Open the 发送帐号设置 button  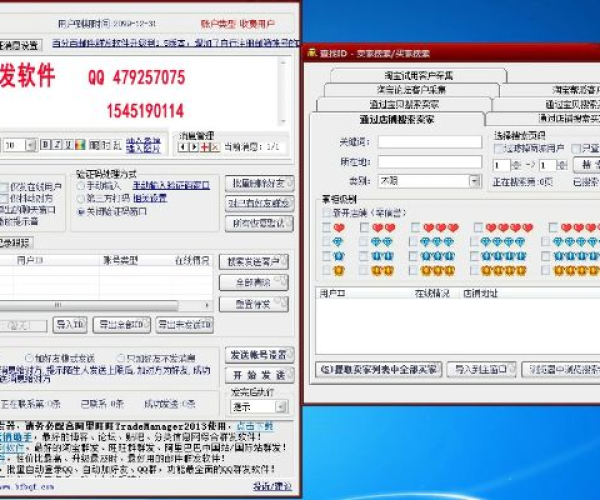[x=259, y=355]
